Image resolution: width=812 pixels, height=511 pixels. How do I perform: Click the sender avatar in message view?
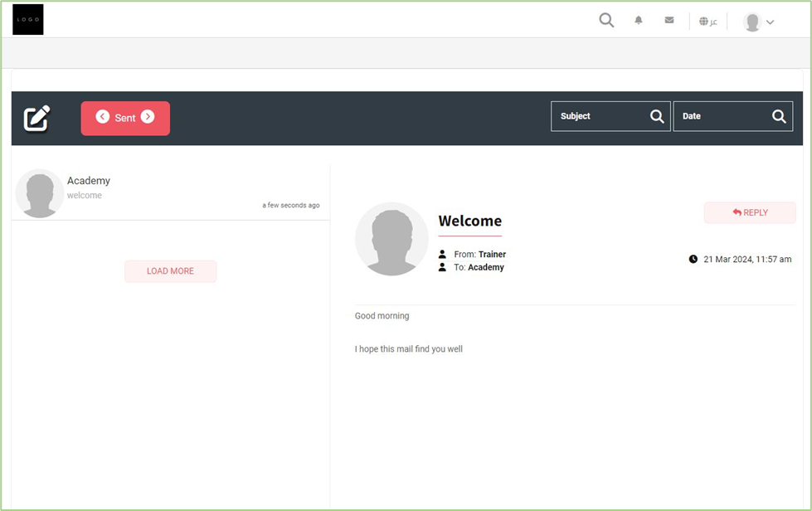[391, 239]
